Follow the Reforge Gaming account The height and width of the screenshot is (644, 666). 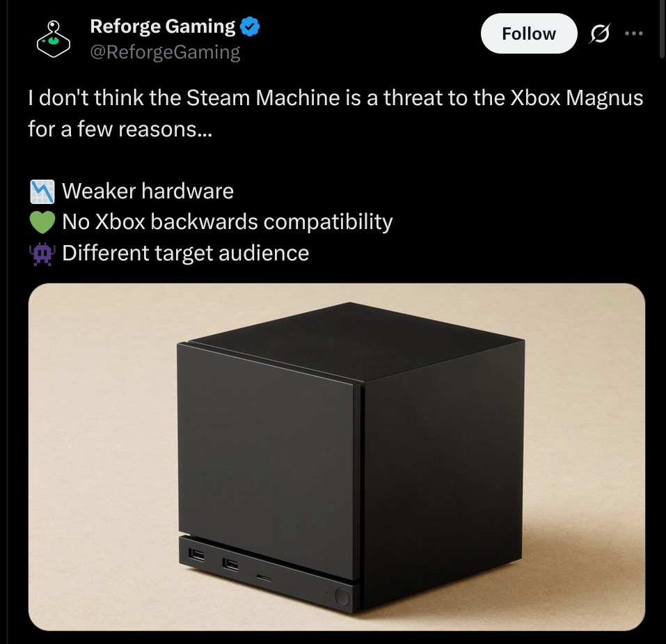529,33
